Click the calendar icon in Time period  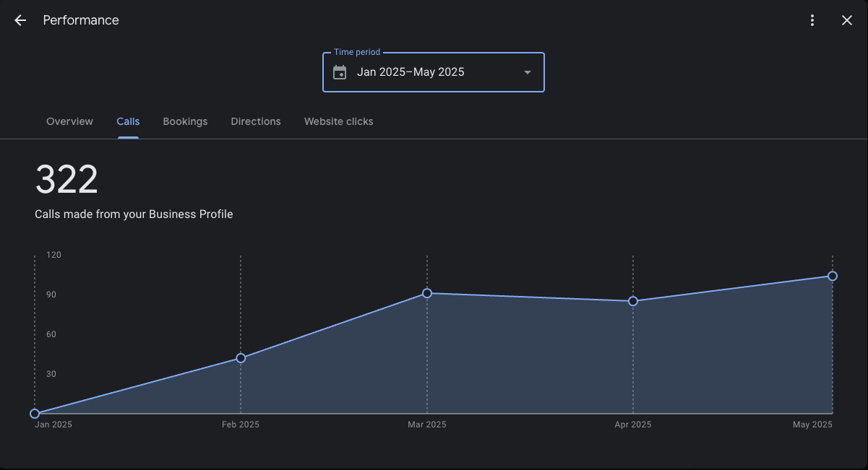point(340,72)
